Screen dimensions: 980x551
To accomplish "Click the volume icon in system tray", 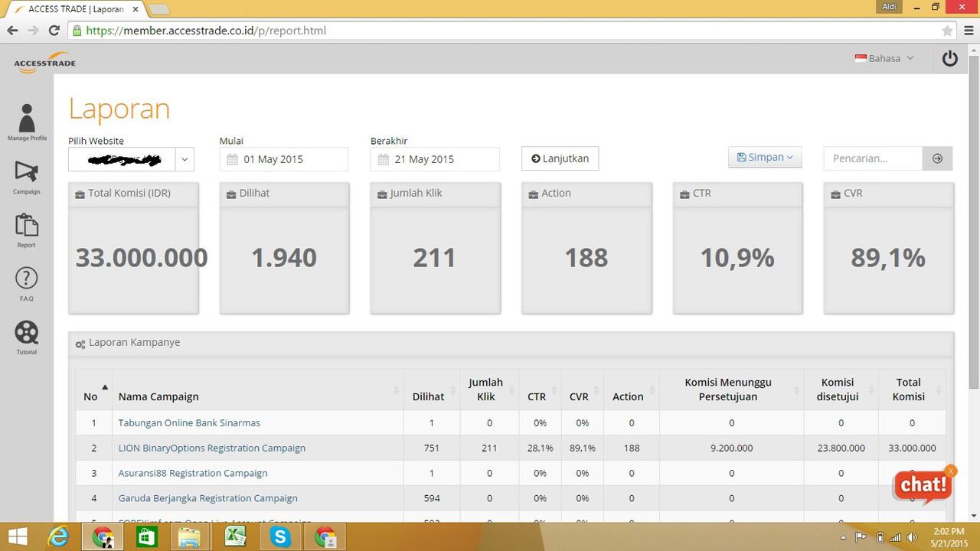I will (912, 537).
